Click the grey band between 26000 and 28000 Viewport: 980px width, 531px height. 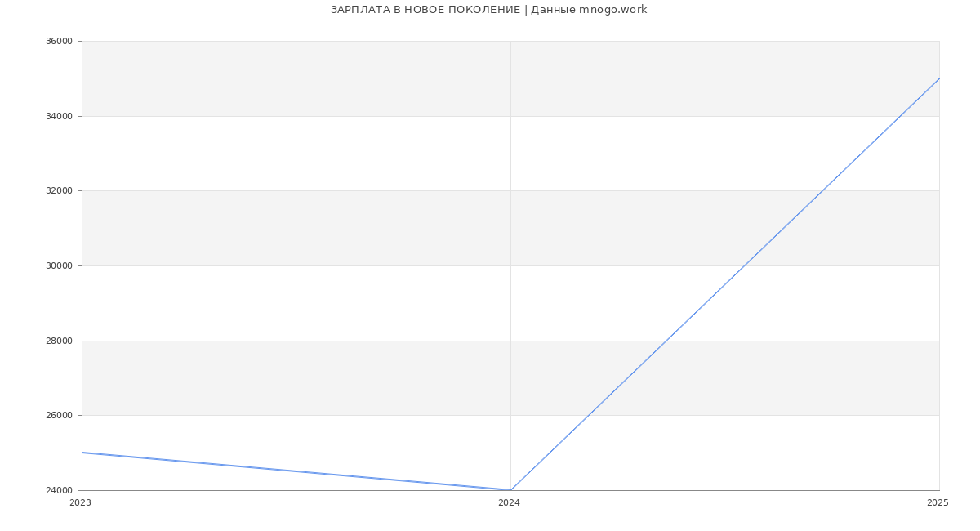(510, 378)
